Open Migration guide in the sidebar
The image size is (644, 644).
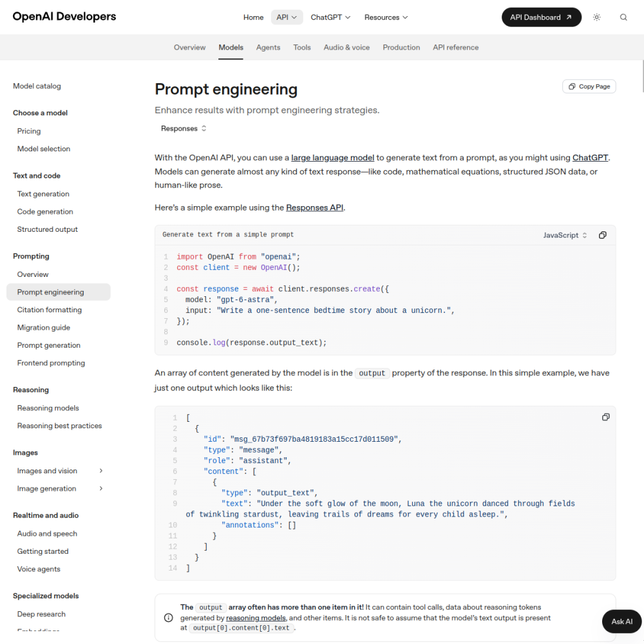(44, 327)
